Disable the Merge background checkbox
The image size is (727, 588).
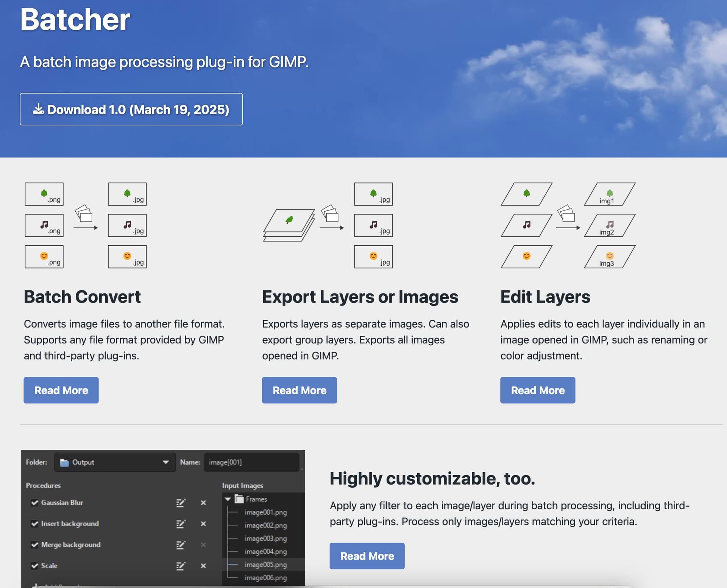[x=34, y=545]
